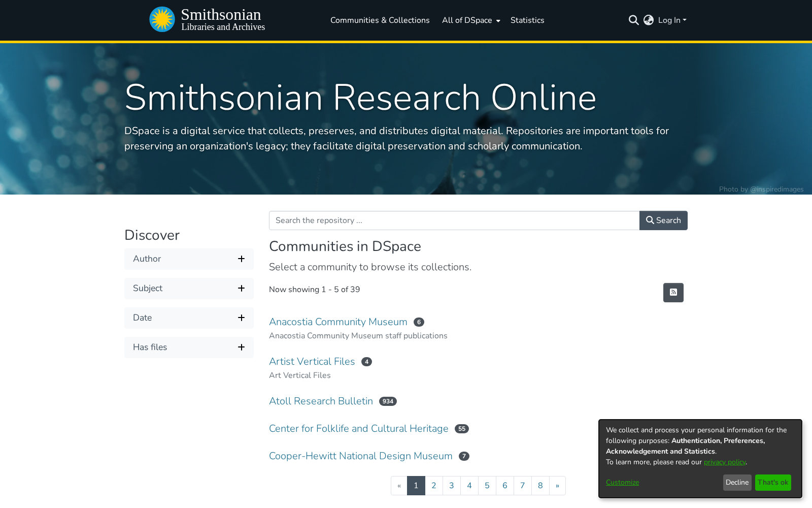Open Artist Vertical Files community
The height and width of the screenshot is (508, 812).
tap(312, 362)
